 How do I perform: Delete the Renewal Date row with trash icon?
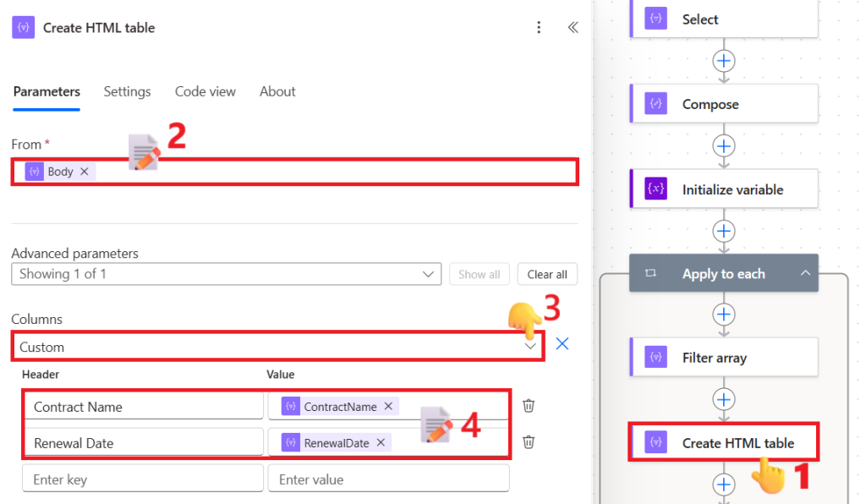click(528, 442)
